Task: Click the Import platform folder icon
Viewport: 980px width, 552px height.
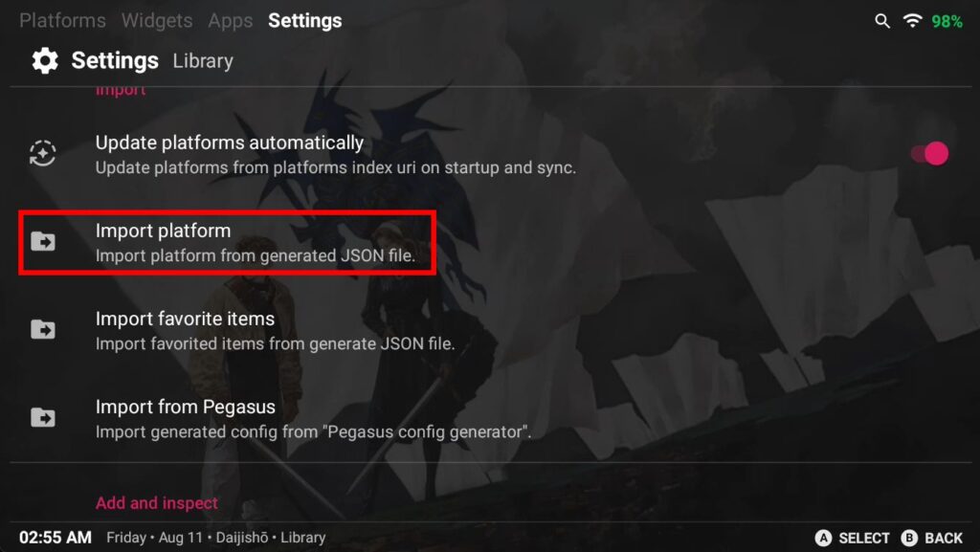Action: [x=43, y=241]
